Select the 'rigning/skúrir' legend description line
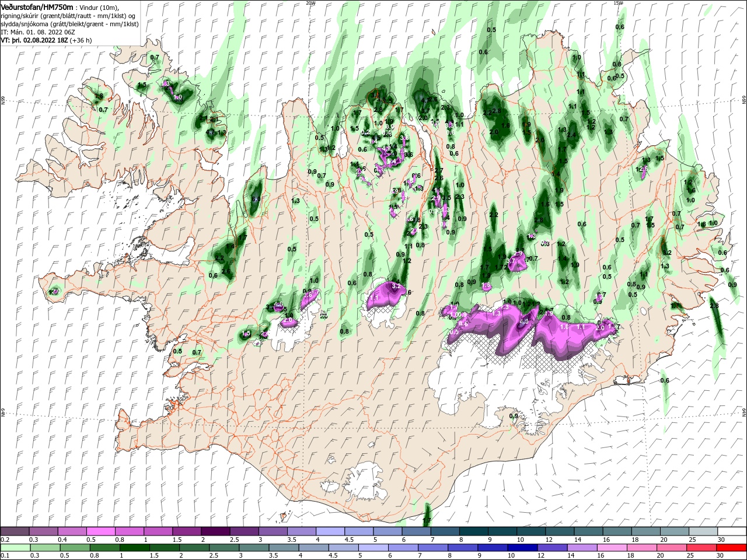 (68, 16)
